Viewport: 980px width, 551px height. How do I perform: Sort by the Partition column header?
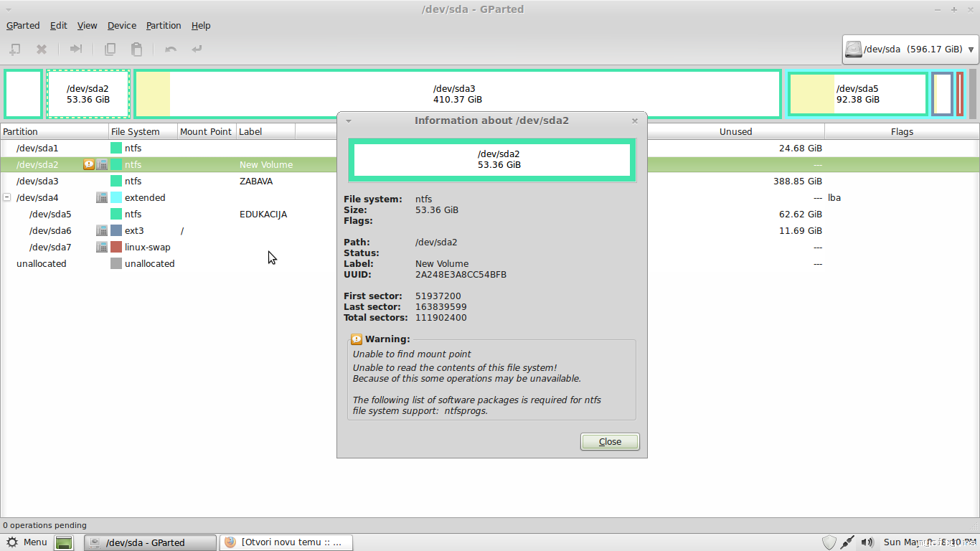pyautogui.click(x=55, y=131)
